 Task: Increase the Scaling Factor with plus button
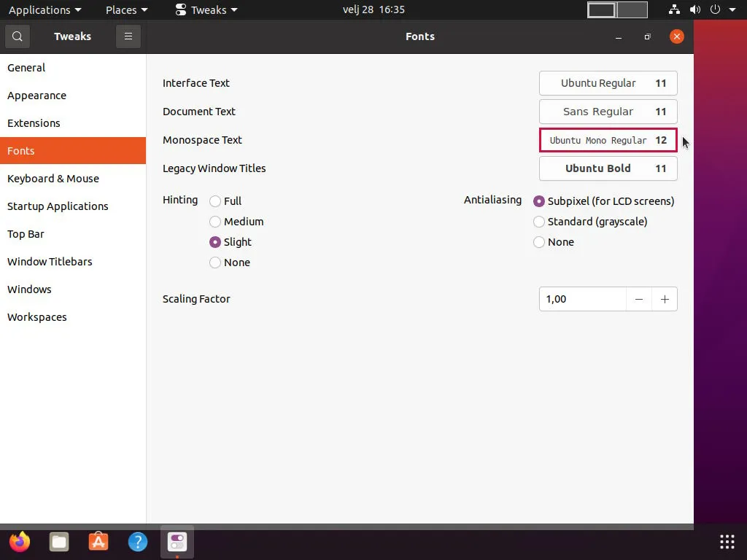[x=665, y=299]
